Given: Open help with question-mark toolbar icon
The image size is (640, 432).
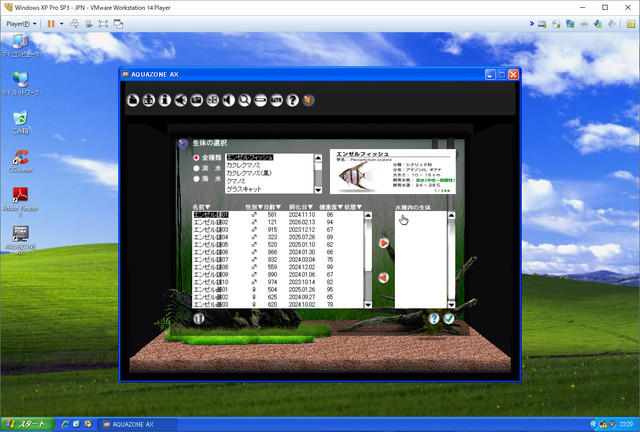Looking at the screenshot, I should [292, 100].
